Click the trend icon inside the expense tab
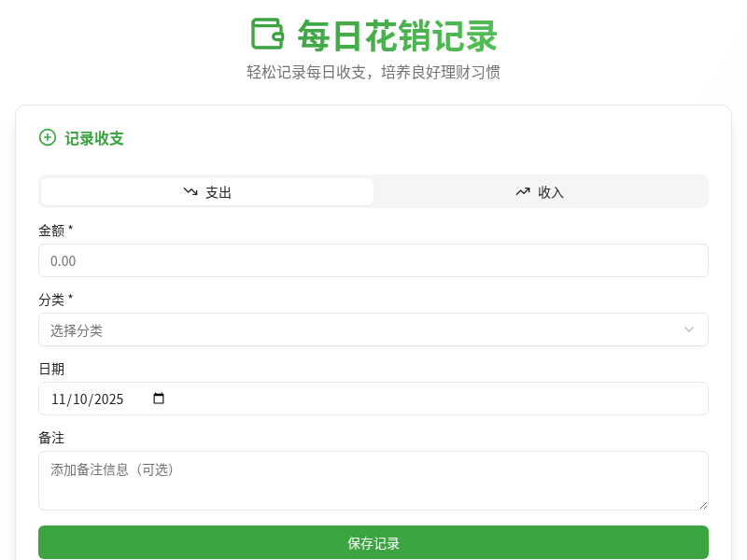747x560 pixels. 190,191
